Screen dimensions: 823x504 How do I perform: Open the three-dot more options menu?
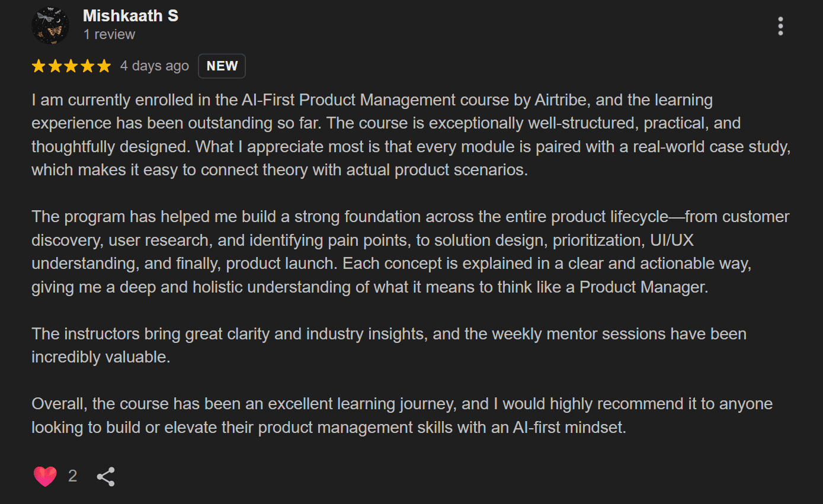(x=780, y=26)
